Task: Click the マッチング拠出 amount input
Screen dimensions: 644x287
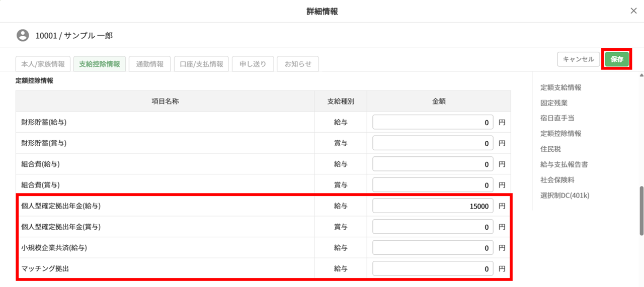Action: pos(433,269)
